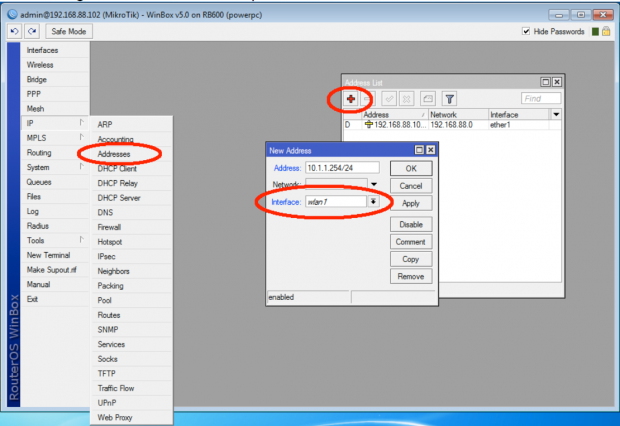The height and width of the screenshot is (426, 620).
Task: Open the Make Supout.rif menu item
Action: pyautogui.click(x=55, y=270)
